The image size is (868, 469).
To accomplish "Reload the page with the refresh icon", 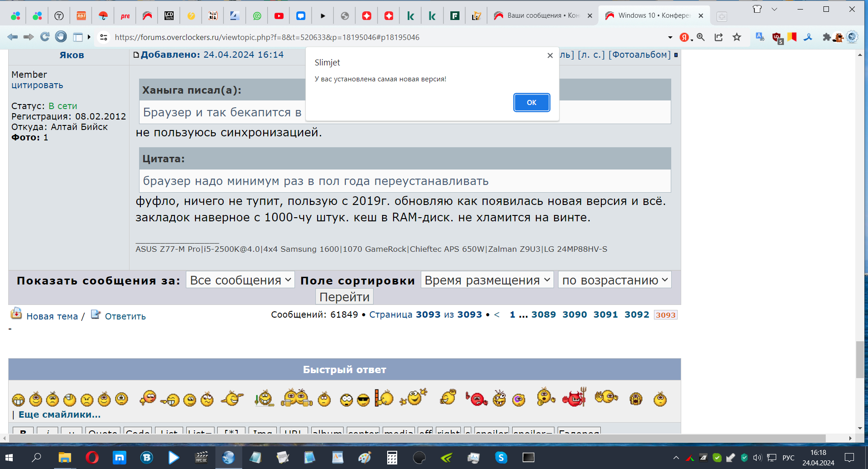I will click(x=45, y=37).
